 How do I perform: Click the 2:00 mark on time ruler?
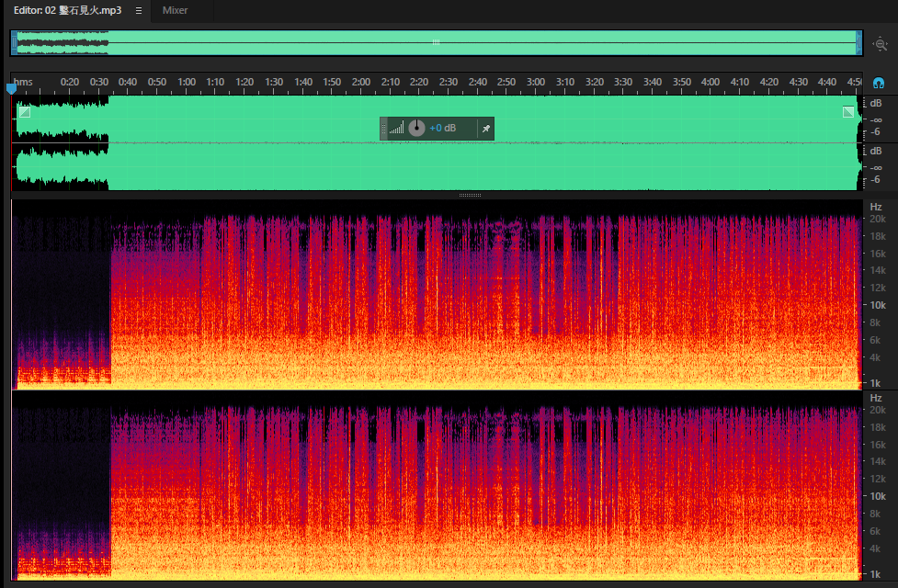coord(361,82)
